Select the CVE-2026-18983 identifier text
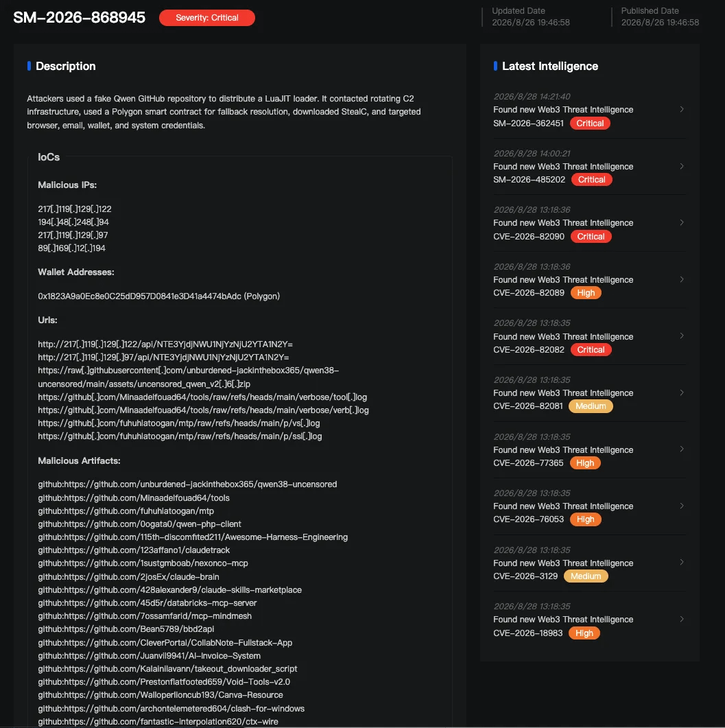Screen dimensions: 725x728 click(x=527, y=633)
